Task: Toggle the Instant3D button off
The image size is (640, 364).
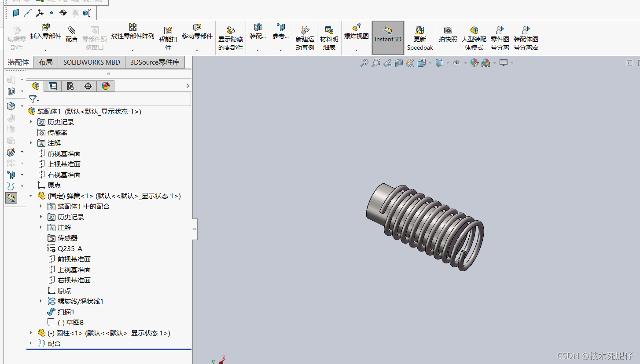Action: pos(388,38)
